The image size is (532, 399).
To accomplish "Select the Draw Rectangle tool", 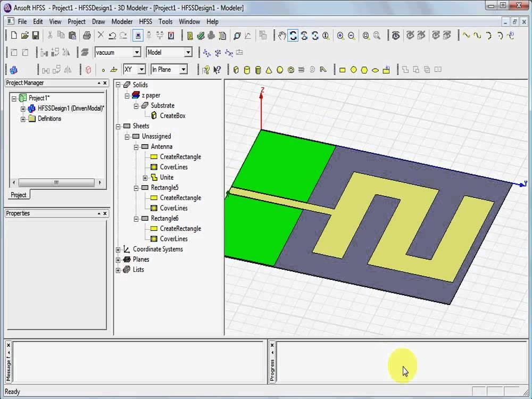I will click(x=342, y=70).
